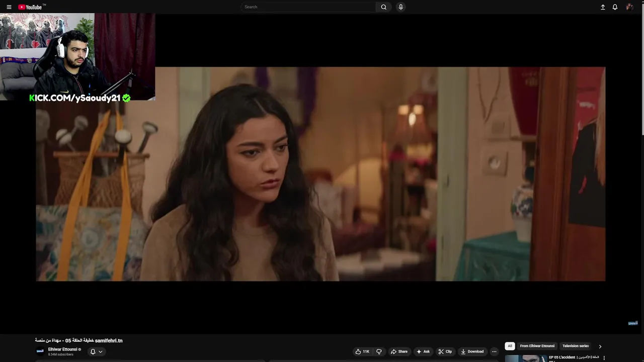Open the Elhiwar Ettounsi channel avatar

pos(40,351)
